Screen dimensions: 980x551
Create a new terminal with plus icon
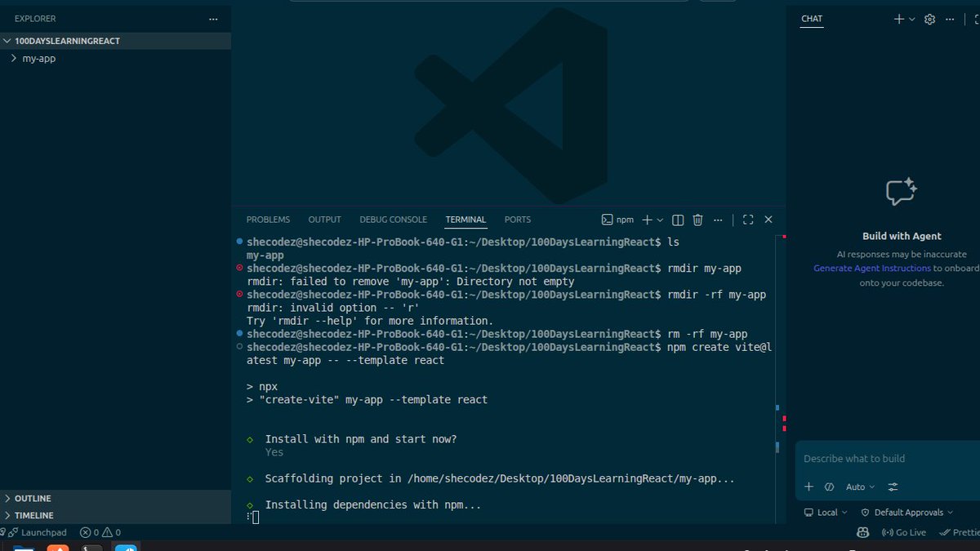(x=647, y=220)
